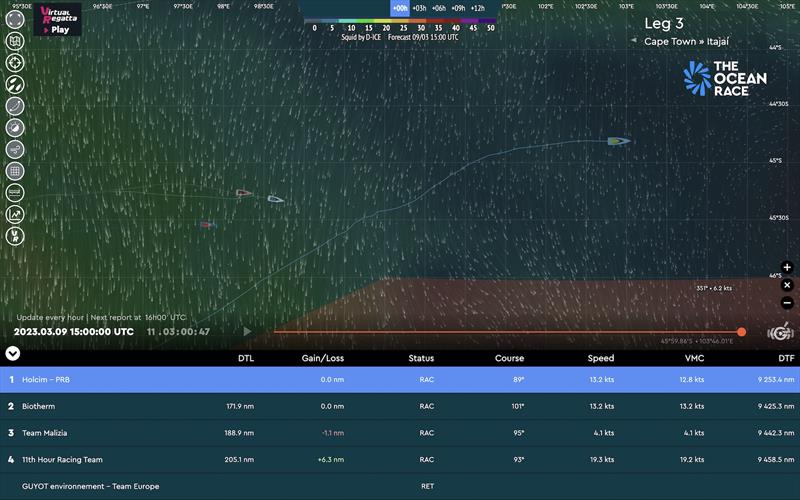The height and width of the screenshot is (500, 800).
Task: Zoom out with the minus button
Action: click(787, 303)
